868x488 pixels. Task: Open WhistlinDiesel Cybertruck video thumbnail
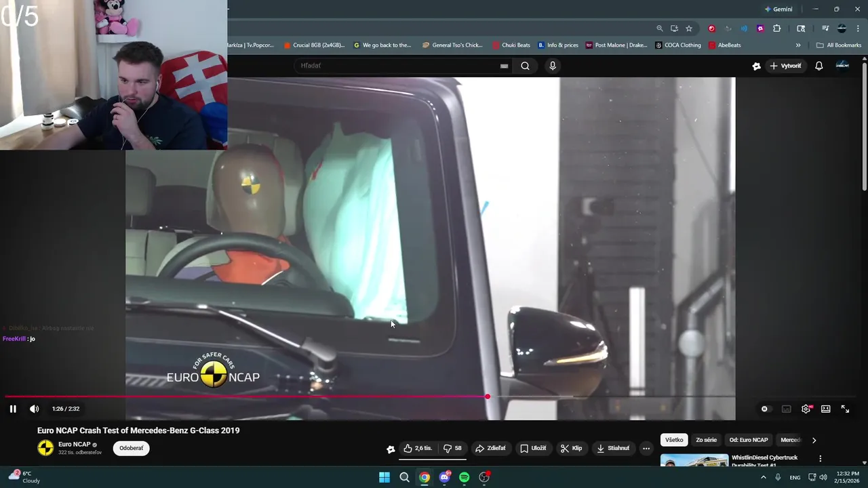click(694, 461)
